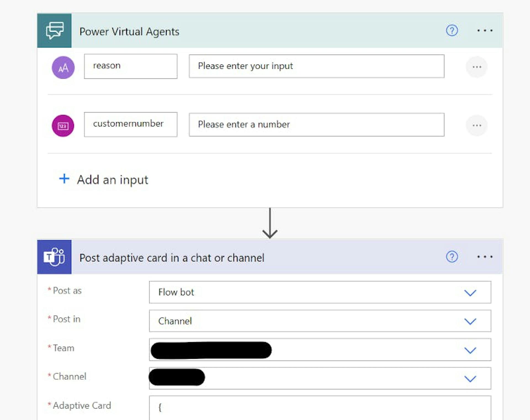Viewport: 530px width, 420px height.
Task: Open options menu for the customernumber input
Action: click(x=476, y=125)
